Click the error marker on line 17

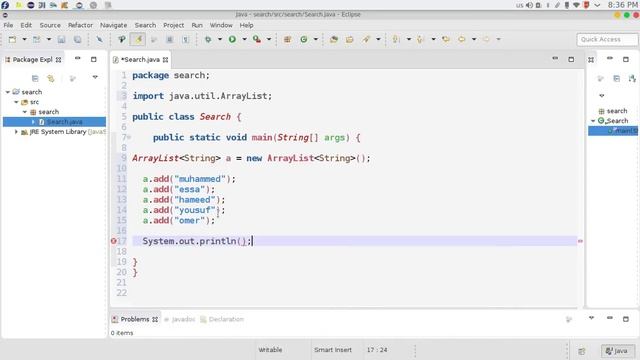coord(114,241)
